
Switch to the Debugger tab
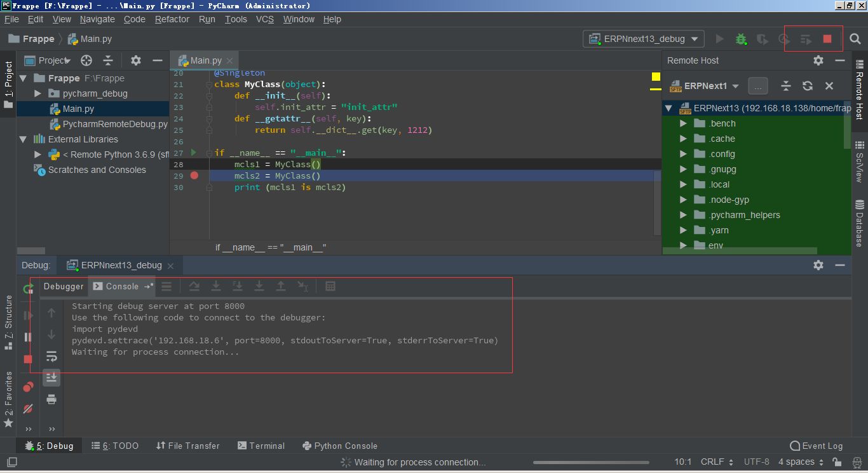tap(64, 287)
